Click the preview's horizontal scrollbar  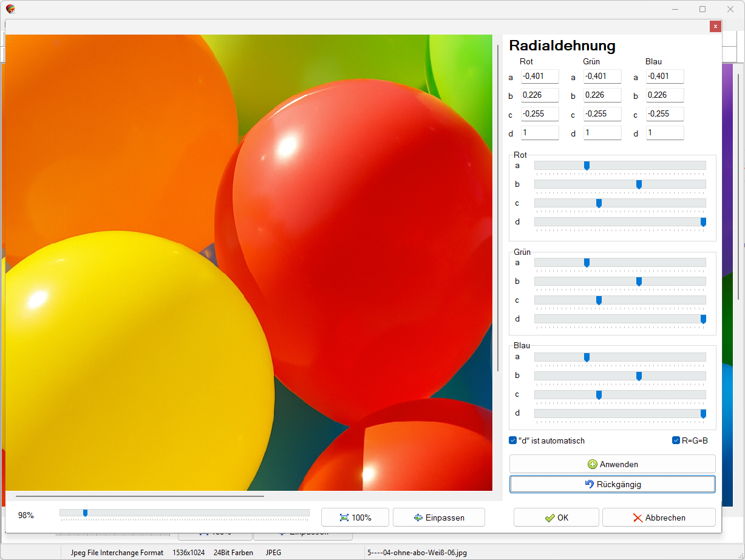140,496
